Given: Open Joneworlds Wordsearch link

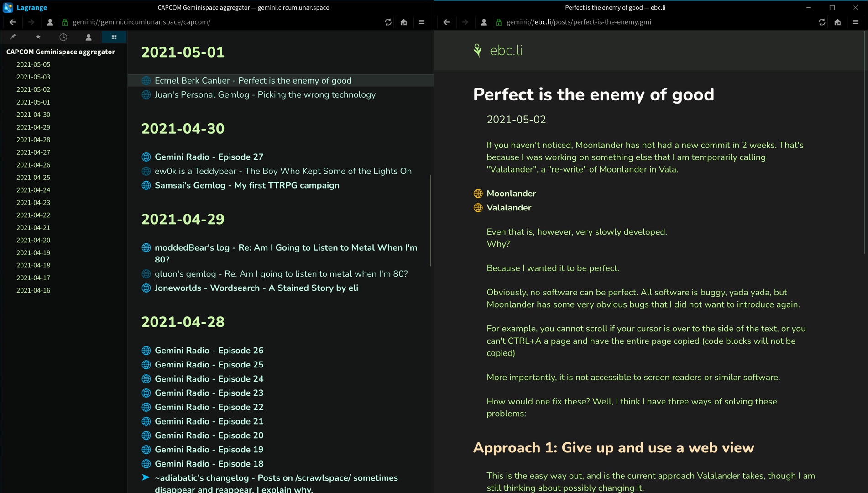Looking at the screenshot, I should pos(256,288).
